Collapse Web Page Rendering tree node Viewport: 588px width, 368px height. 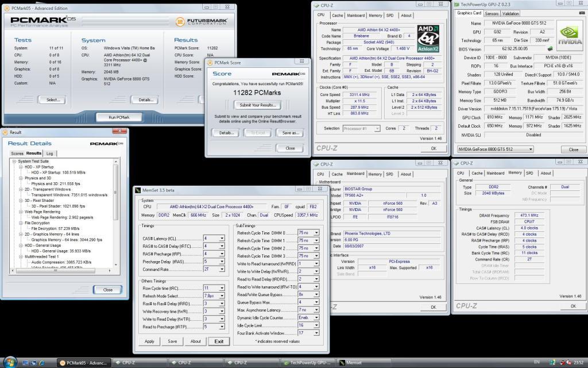point(21,212)
